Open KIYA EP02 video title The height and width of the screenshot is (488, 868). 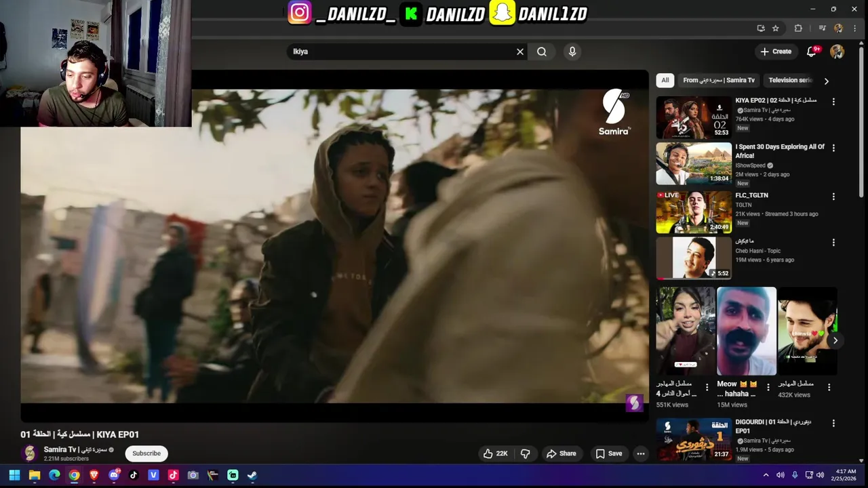click(x=776, y=100)
